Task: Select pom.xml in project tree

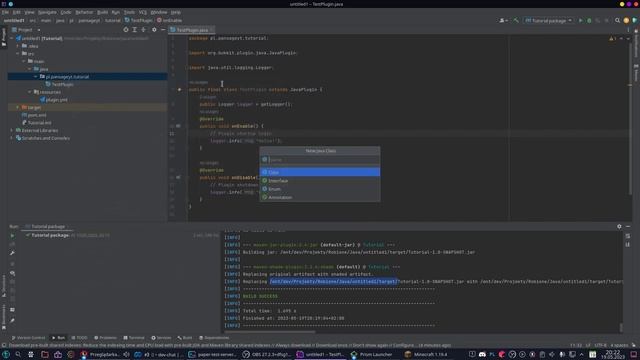Action: 34,115
